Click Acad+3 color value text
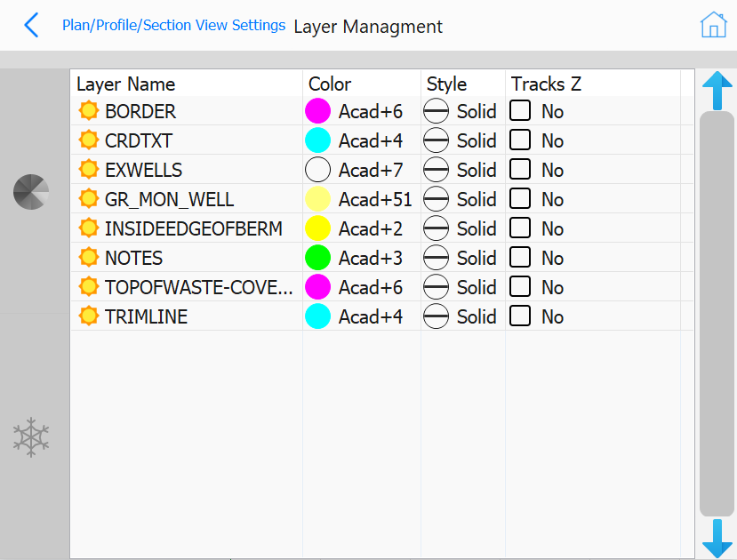The width and height of the screenshot is (737, 560). click(x=371, y=258)
